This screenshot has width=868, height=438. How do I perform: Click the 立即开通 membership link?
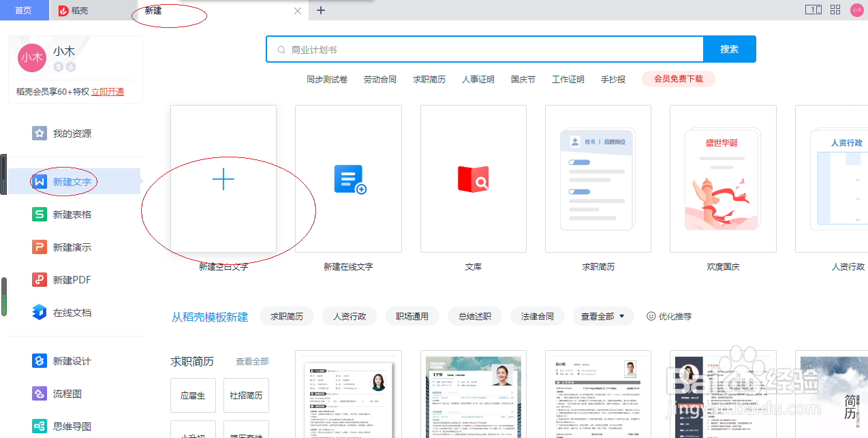[x=108, y=91]
